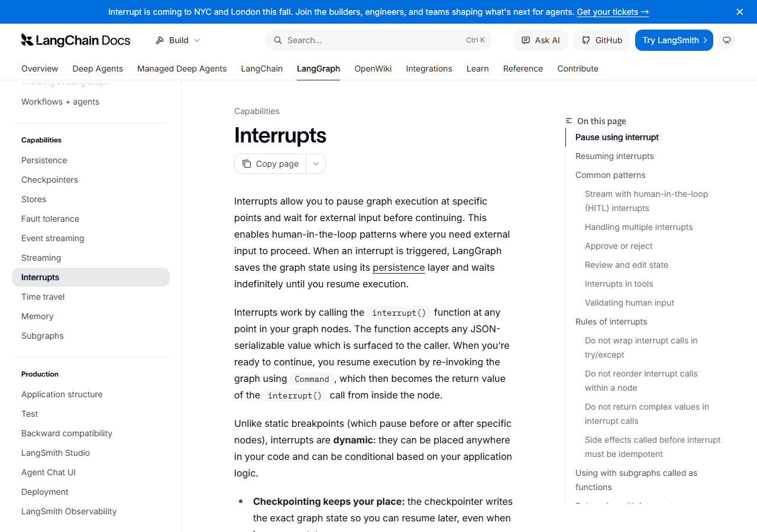Click the Copy page button

pos(270,164)
